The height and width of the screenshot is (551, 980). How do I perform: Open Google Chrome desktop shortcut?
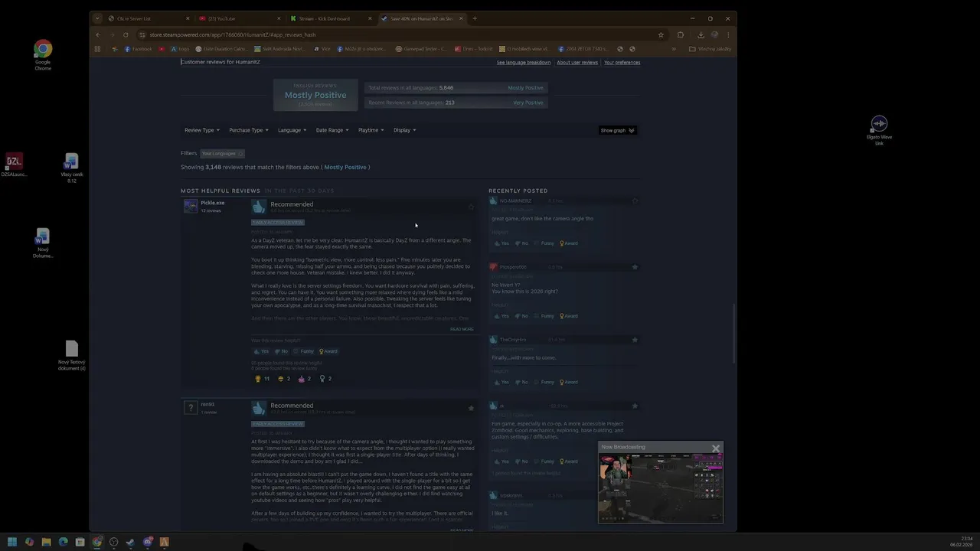(43, 54)
